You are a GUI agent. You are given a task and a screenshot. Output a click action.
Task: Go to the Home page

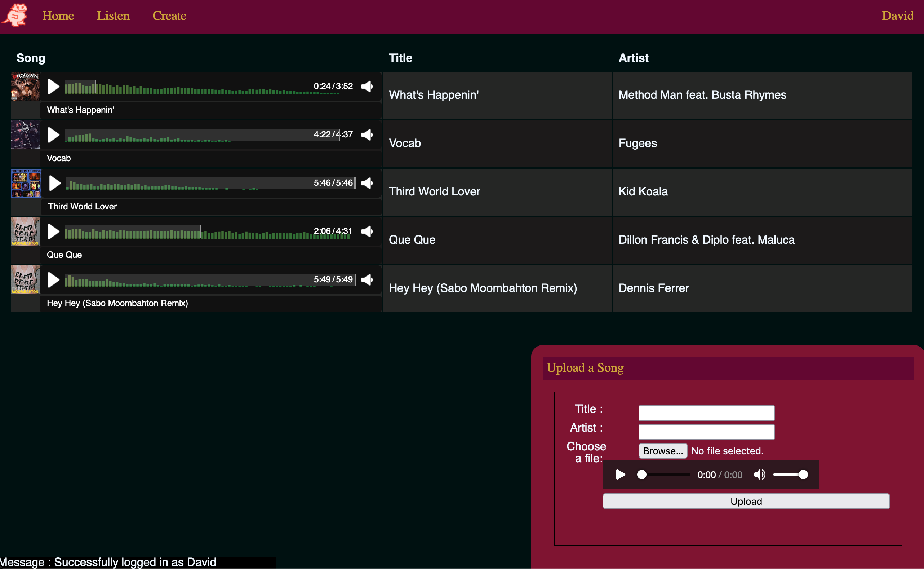(58, 16)
